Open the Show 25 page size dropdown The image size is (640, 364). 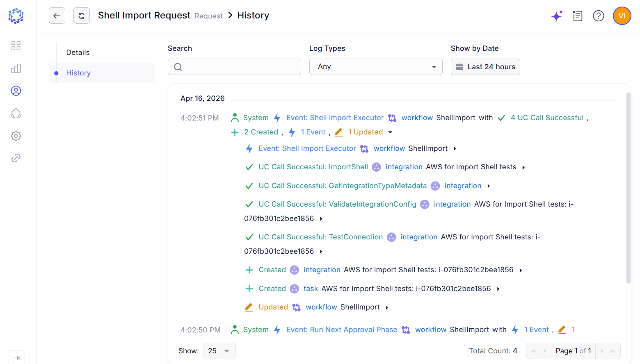219,351
